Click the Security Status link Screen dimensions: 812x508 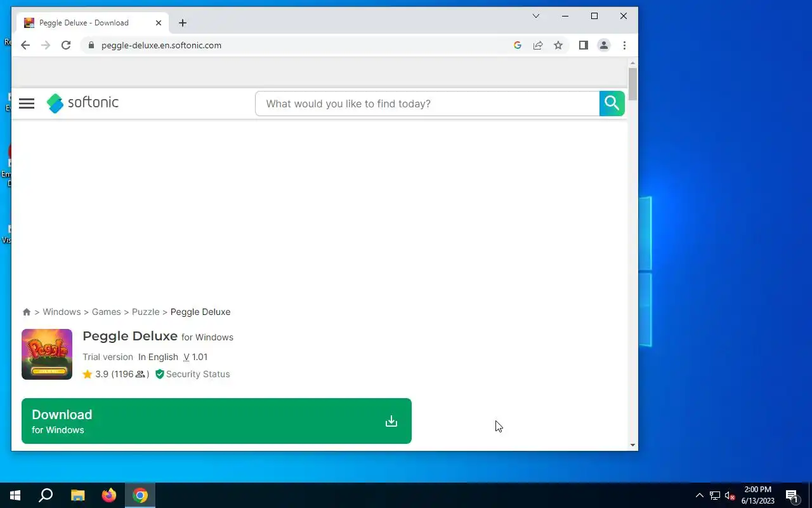(193, 374)
